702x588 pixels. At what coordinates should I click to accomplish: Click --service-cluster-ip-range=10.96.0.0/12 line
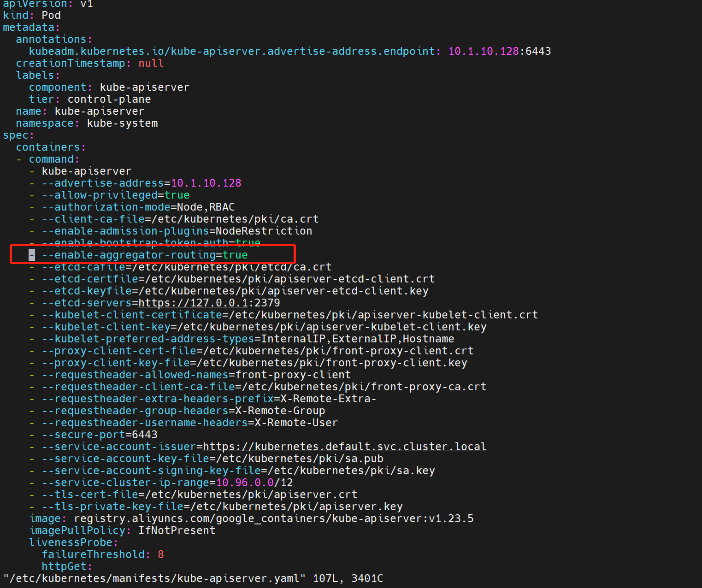click(x=167, y=482)
